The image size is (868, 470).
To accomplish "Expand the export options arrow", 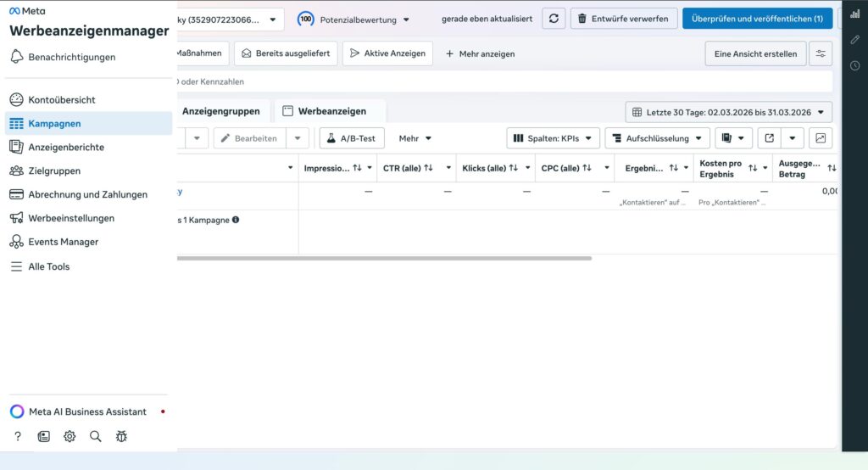I will pos(793,138).
